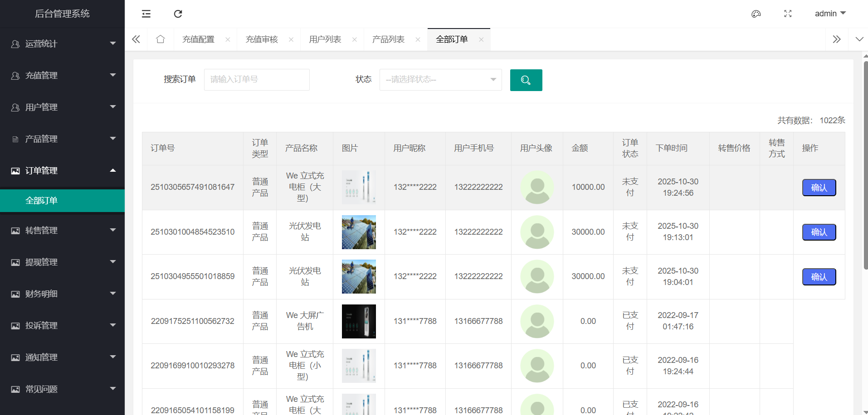Click the 搜索订单 order number input field
Image resolution: width=868 pixels, height=415 pixels.
tap(257, 80)
